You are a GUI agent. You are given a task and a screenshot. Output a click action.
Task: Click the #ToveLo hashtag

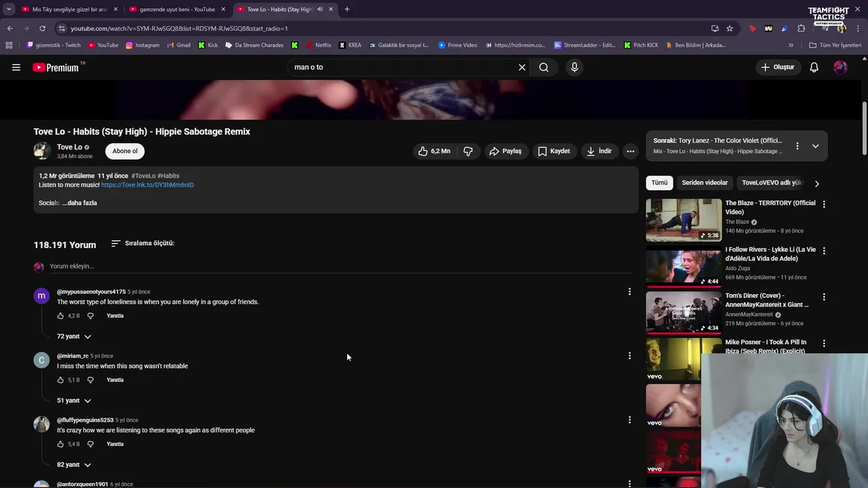point(143,176)
